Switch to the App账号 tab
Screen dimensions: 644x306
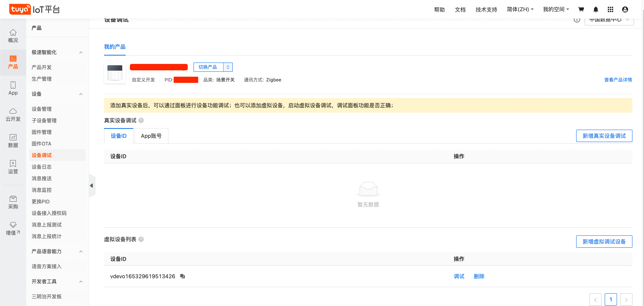[x=151, y=136]
